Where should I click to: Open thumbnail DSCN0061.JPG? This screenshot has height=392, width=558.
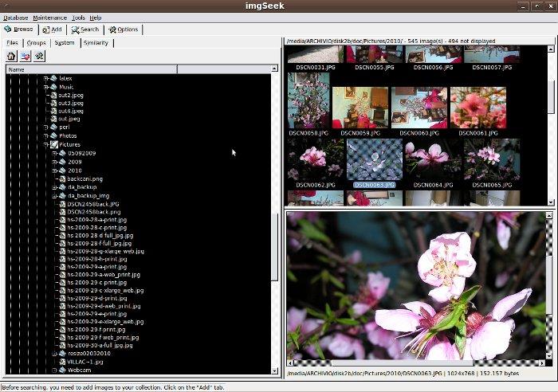[x=478, y=108]
